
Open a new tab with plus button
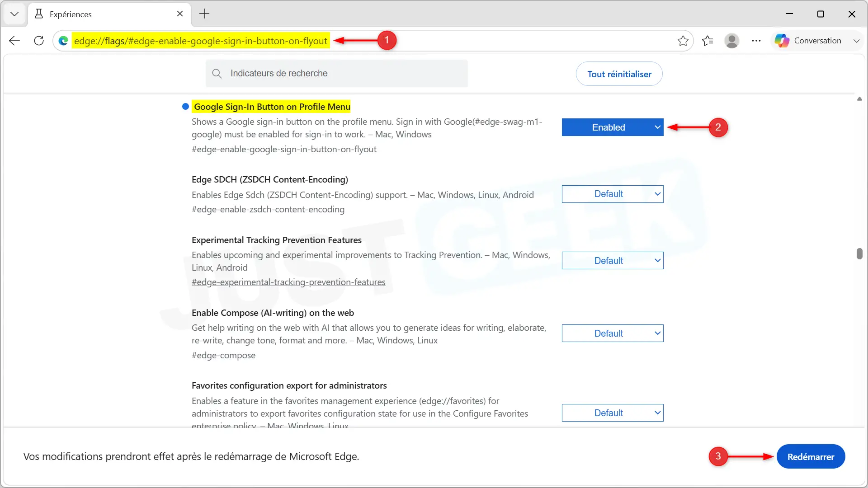point(204,14)
